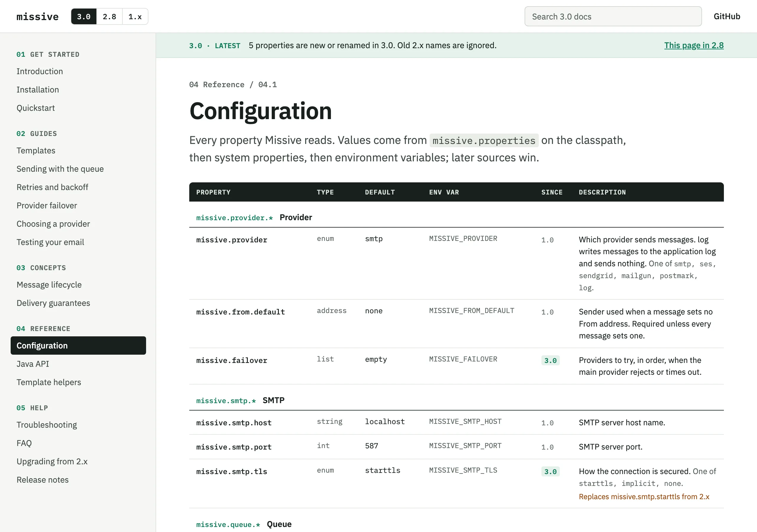Open the Delivery guarantees page

click(x=54, y=303)
